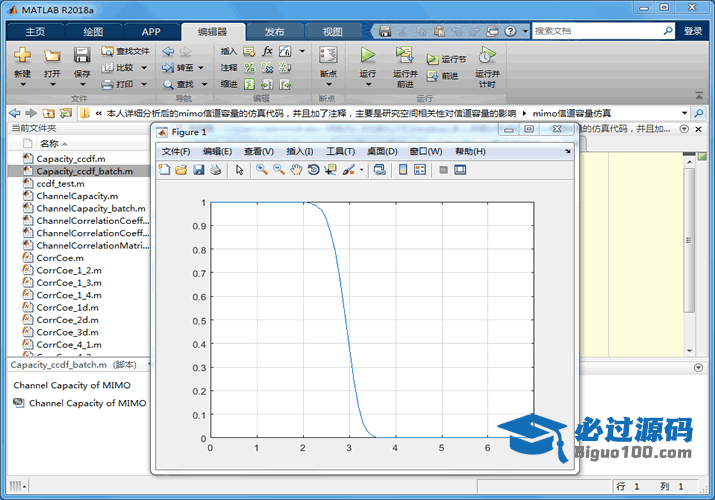Click the Login (登录) button
715x500 pixels.
coord(693,31)
